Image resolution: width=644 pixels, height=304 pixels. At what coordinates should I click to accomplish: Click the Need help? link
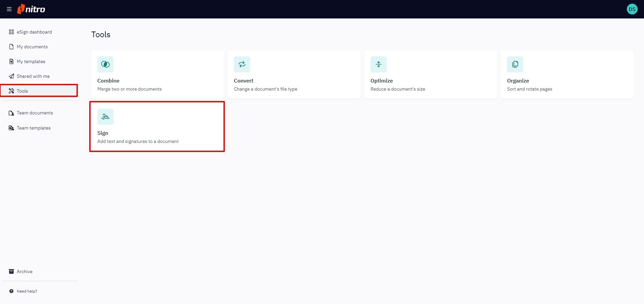click(27, 291)
